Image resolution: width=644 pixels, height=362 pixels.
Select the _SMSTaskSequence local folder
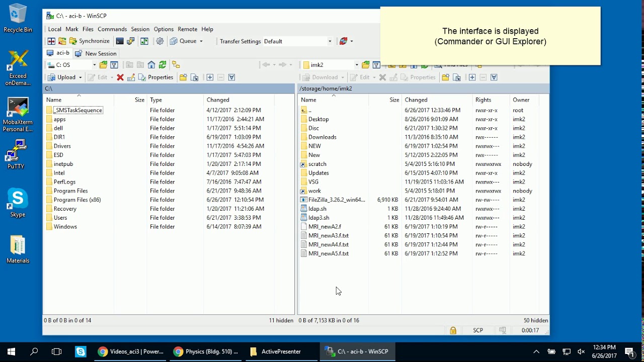[x=78, y=110]
